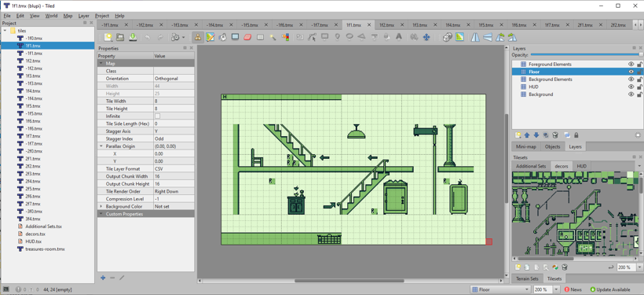Viewport: 644px width, 295px height.
Task: Click the News button
Action: [x=573, y=289]
